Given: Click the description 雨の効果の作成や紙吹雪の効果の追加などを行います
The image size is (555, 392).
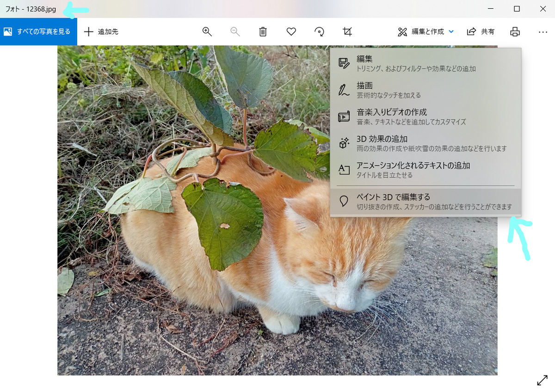Looking at the screenshot, I should (x=432, y=149).
